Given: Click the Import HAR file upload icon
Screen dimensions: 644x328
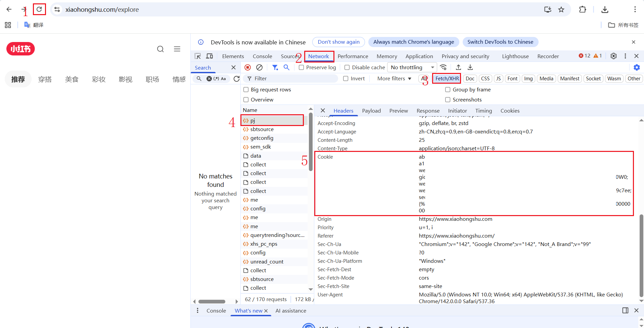Looking at the screenshot, I should pyautogui.click(x=458, y=67).
